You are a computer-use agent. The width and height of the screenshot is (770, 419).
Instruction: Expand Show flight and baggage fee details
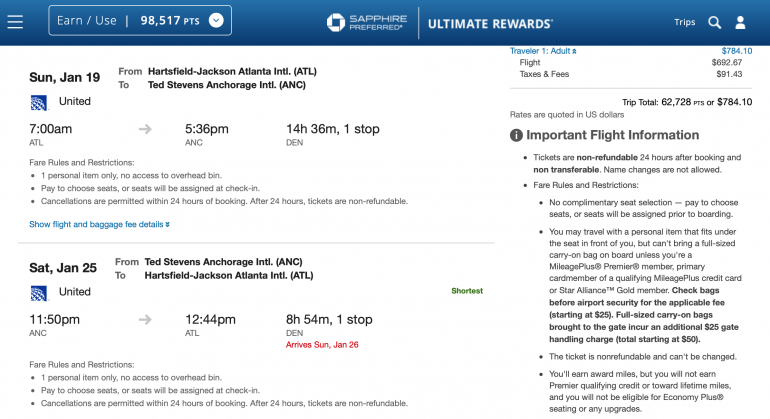point(99,224)
